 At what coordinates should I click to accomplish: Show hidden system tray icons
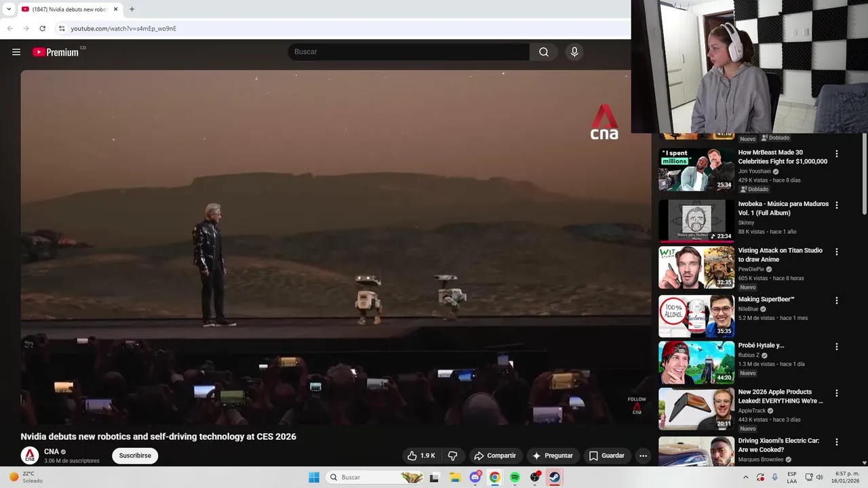[x=745, y=477]
